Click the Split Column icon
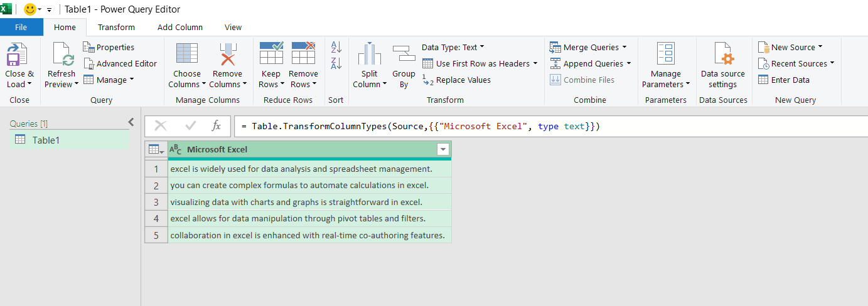868x306 pixels. (370, 54)
